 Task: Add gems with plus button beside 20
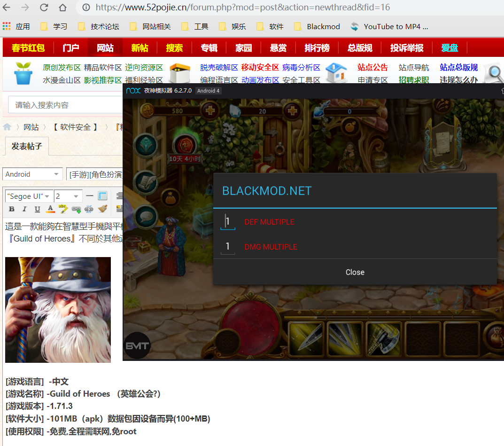293,110
